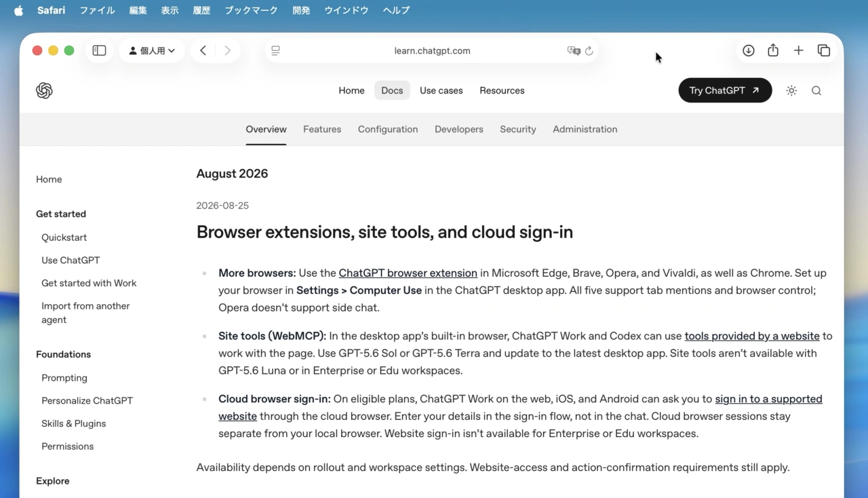Open the ウインドウ menu
The image size is (868, 498).
(346, 10)
